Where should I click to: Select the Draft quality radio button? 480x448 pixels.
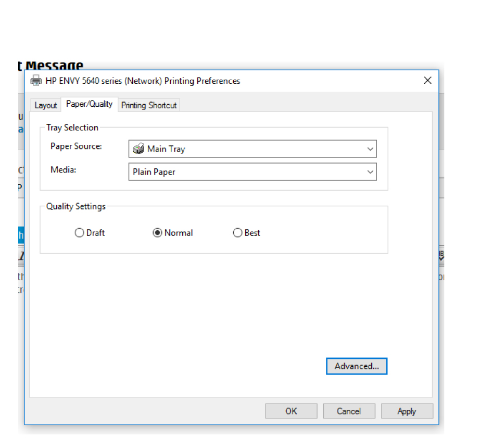[79, 233]
